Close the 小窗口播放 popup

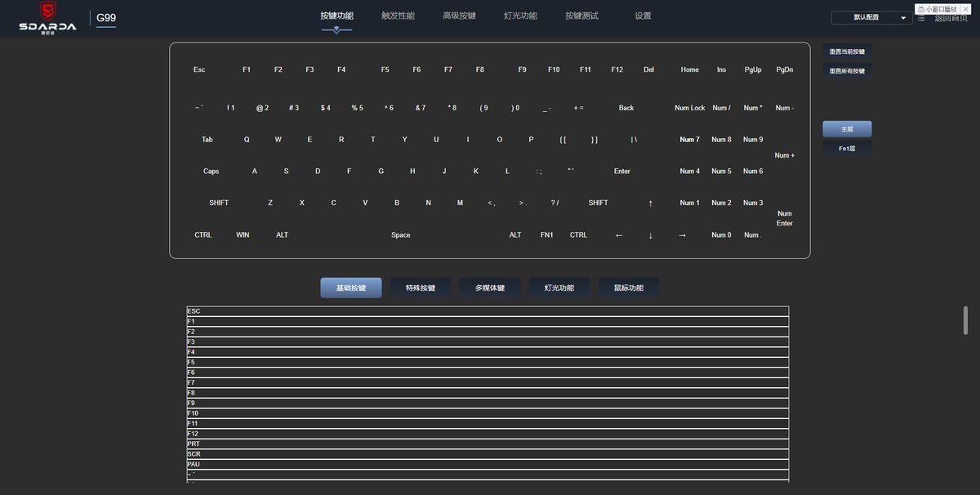[x=965, y=9]
